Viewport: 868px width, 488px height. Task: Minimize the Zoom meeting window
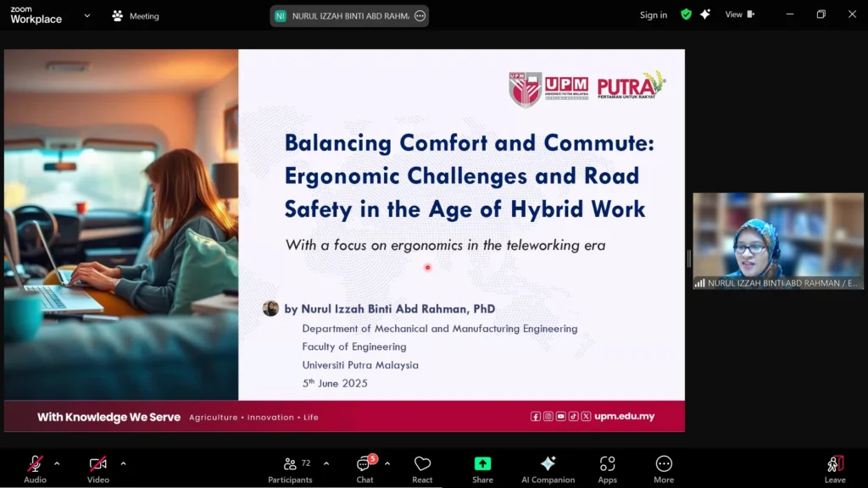click(790, 14)
